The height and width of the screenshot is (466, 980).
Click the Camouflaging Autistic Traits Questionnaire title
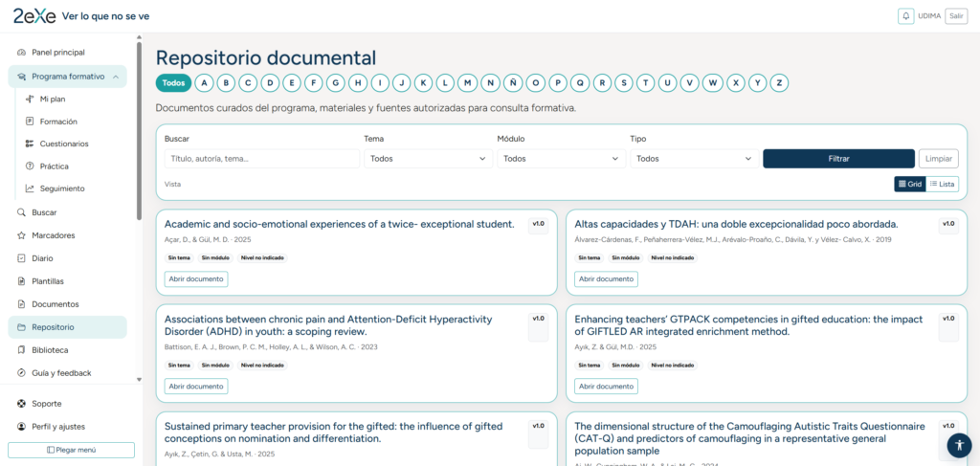[749, 438]
